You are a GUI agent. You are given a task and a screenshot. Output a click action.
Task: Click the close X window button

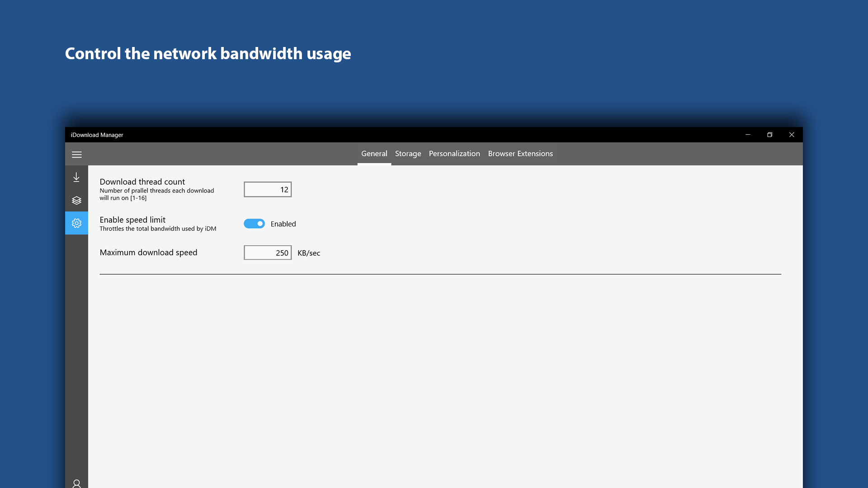[792, 134]
